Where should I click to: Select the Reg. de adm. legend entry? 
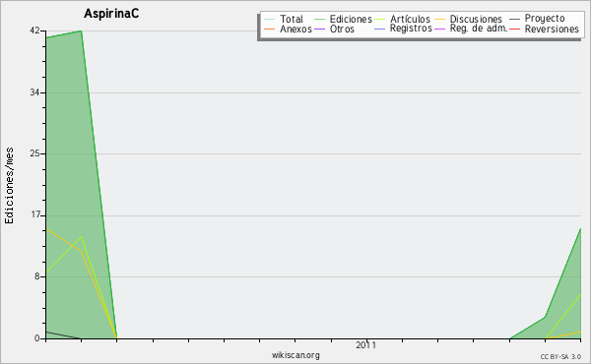click(471, 29)
